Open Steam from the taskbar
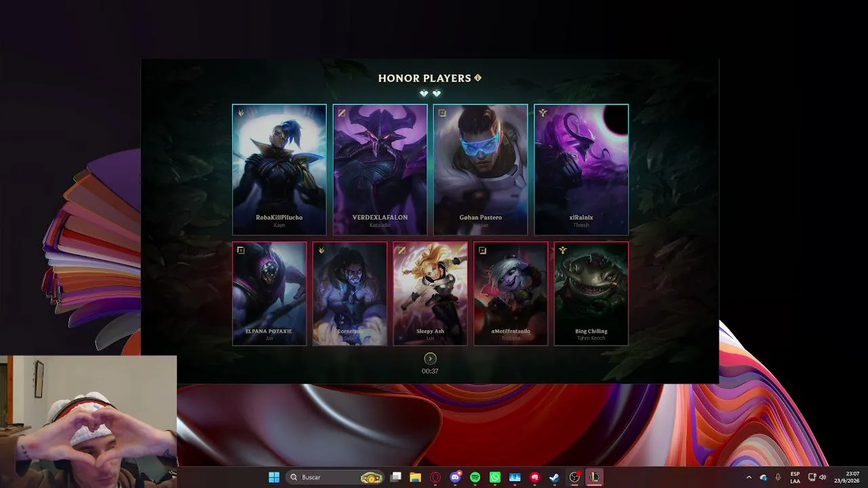The width and height of the screenshot is (868, 488). (554, 477)
